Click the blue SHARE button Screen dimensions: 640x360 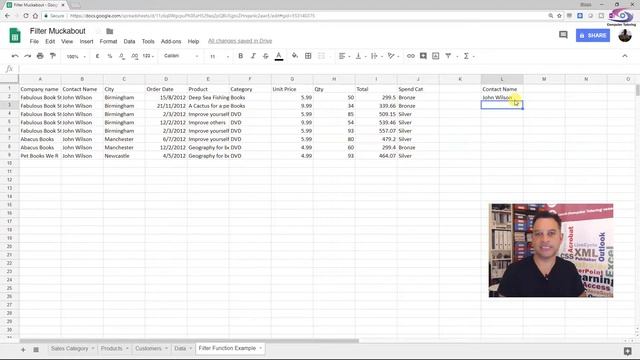[x=593, y=36]
